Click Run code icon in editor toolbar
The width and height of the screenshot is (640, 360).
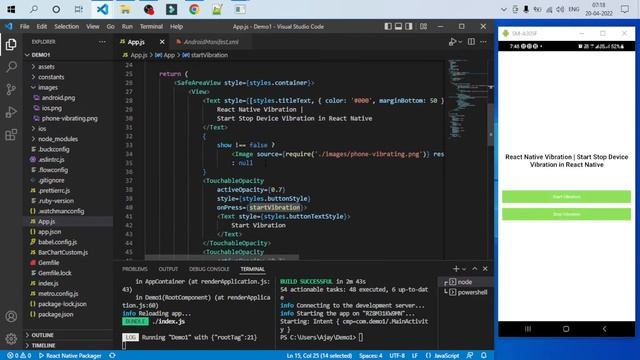point(452,42)
